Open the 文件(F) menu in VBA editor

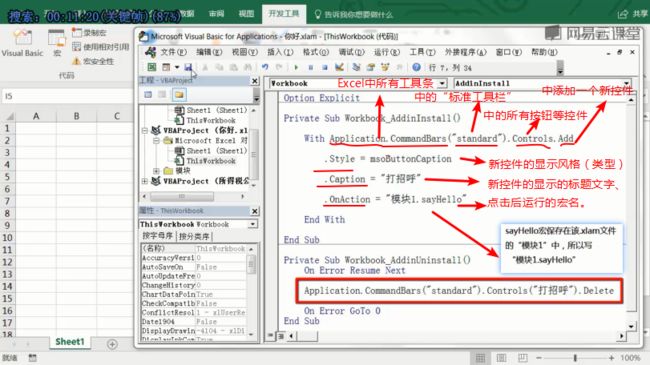pos(173,52)
